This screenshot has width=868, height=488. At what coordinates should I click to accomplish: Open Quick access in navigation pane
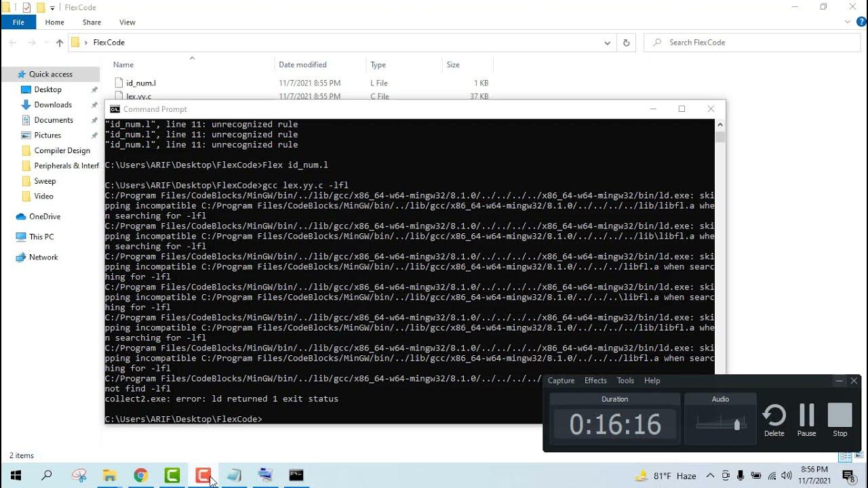[50, 75]
